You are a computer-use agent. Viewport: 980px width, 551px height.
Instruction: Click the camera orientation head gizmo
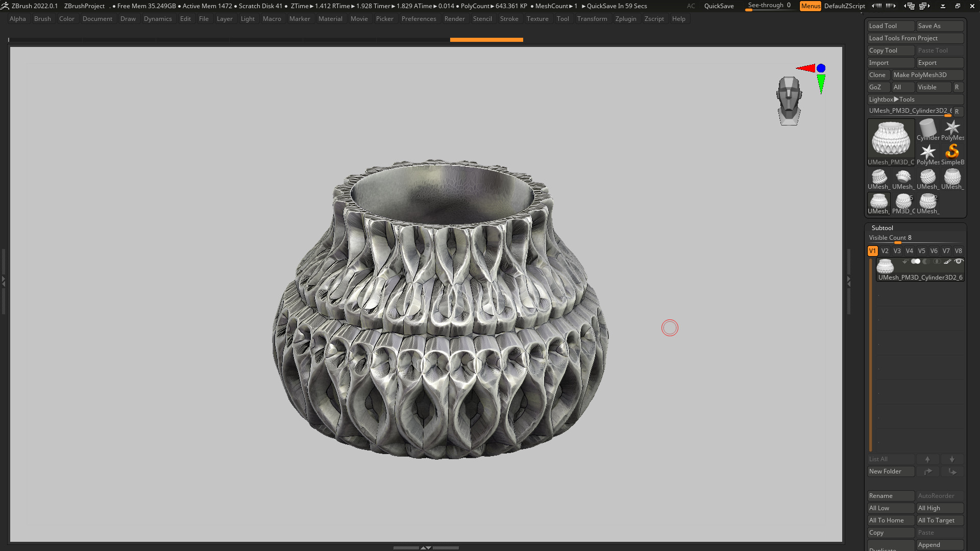(789, 101)
